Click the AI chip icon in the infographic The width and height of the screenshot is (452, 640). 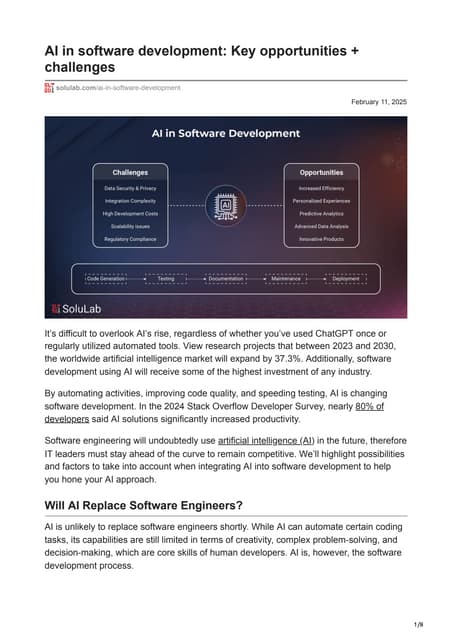226,205
